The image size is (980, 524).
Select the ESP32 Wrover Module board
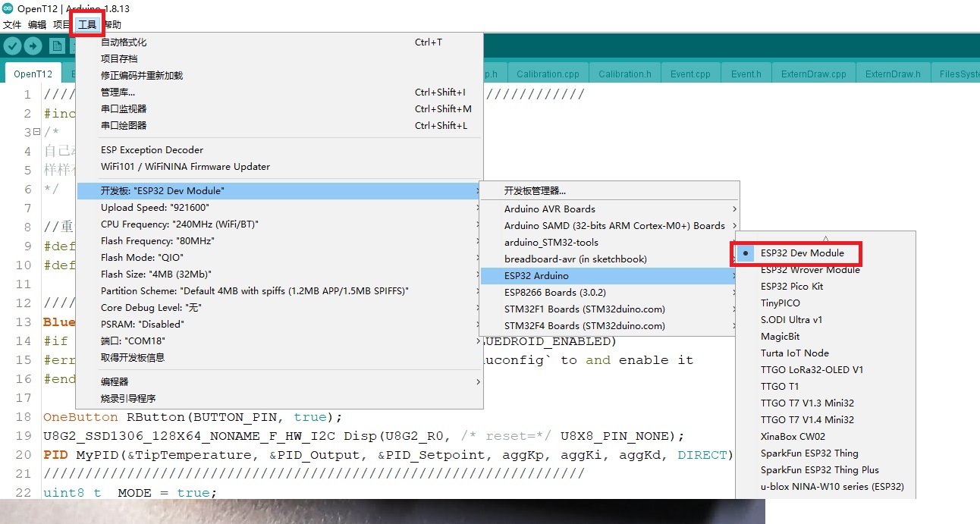tap(826, 270)
